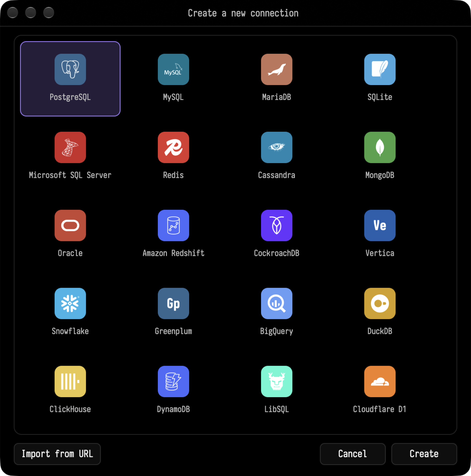This screenshot has width=471, height=476.
Task: Select the Redis icon
Action: (x=173, y=147)
